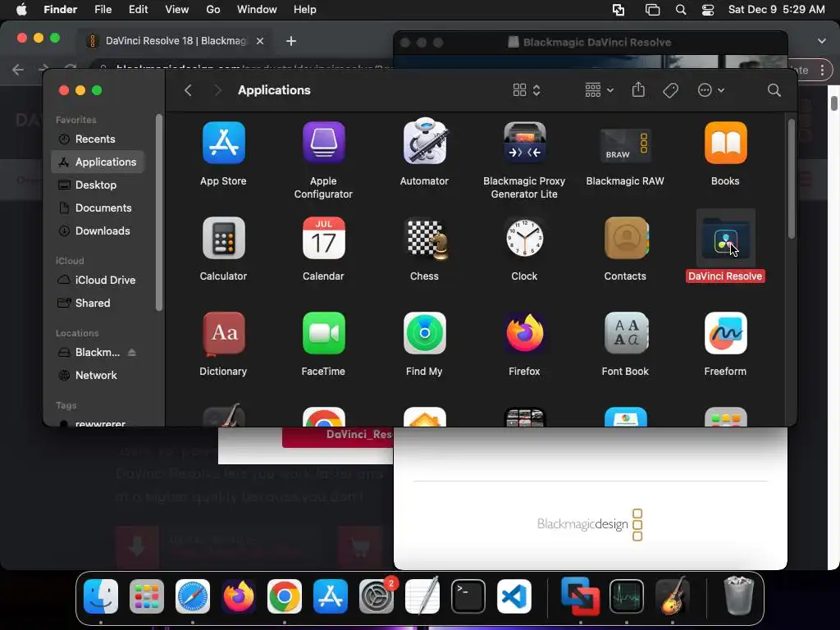Select the Find My app icon
Screen dimensions: 840x630
pos(424,333)
